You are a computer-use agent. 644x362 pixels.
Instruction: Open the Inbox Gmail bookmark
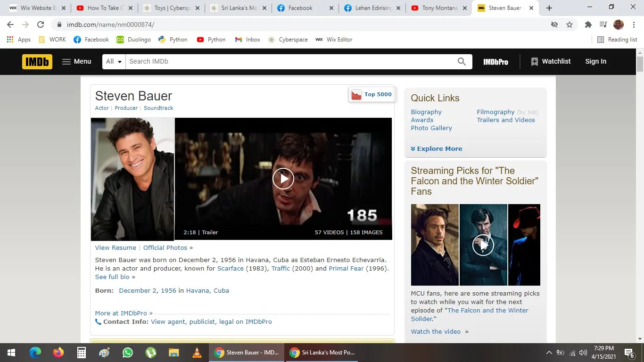coord(248,40)
